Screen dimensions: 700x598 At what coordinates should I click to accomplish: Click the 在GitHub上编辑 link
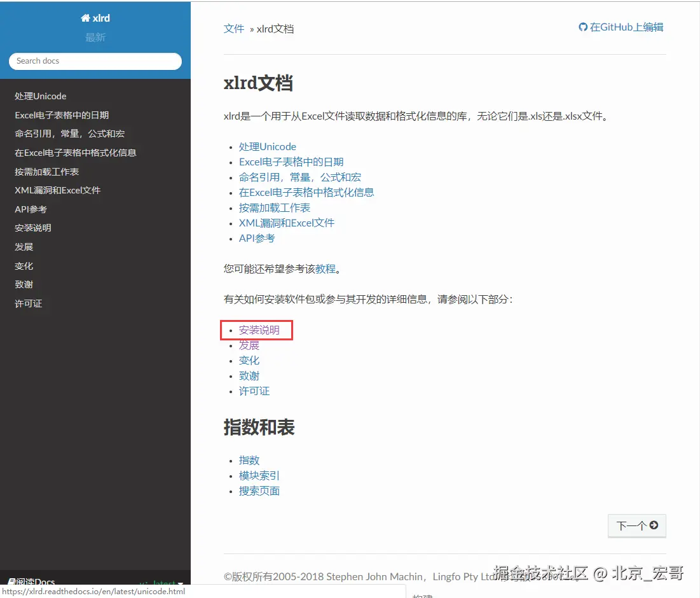click(x=621, y=27)
